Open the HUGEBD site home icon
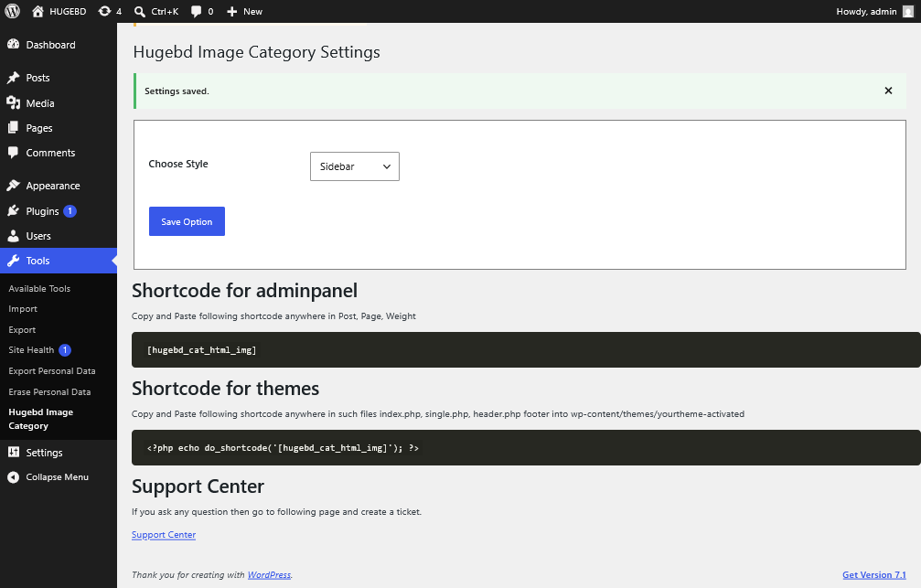The image size is (921, 588). [37, 11]
